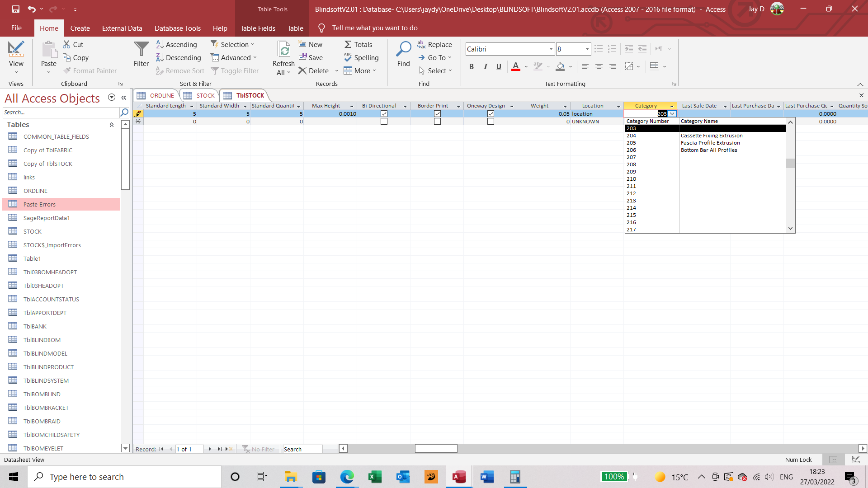Open the Create ribbon tab
The image size is (868, 488).
coord(80,28)
